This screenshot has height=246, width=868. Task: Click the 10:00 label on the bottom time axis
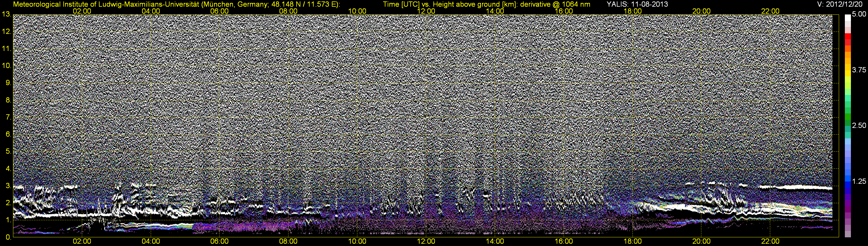[x=357, y=242]
